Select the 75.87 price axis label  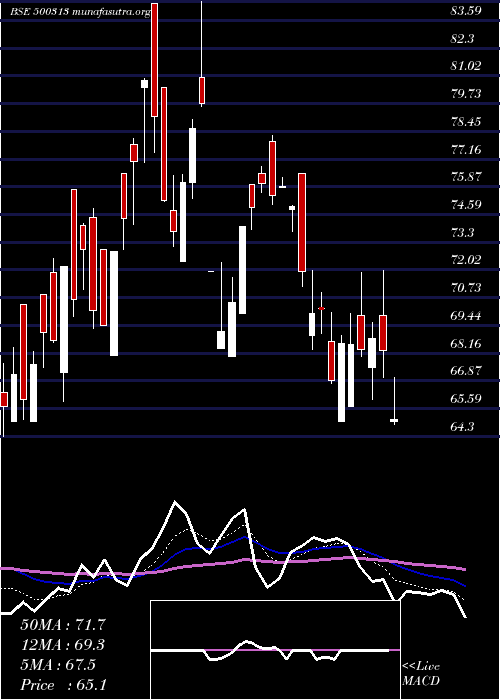(x=466, y=177)
